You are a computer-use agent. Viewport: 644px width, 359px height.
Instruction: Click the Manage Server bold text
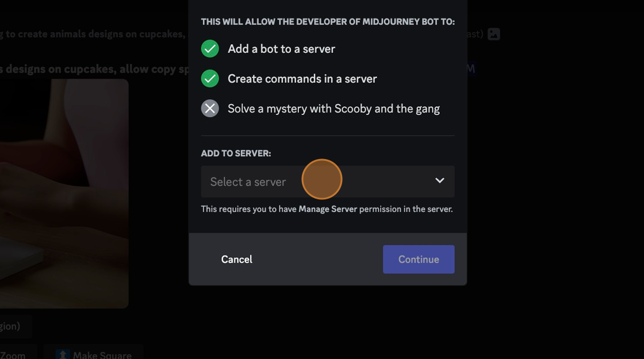[328, 209]
